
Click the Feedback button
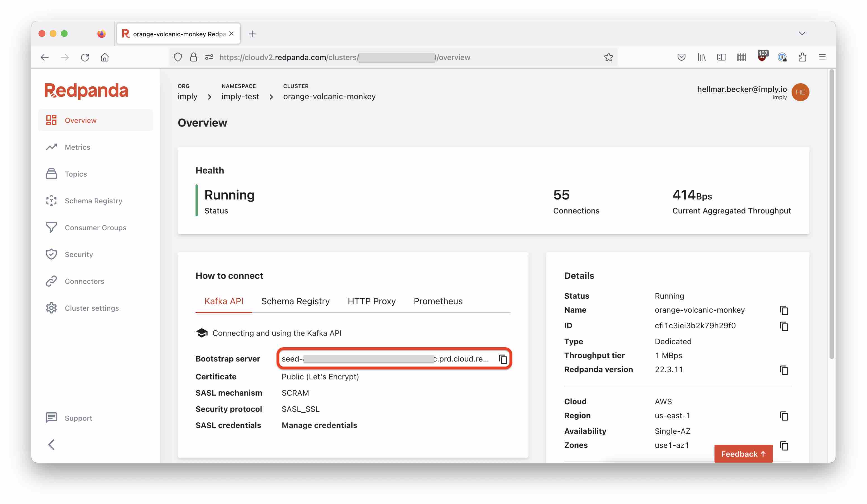pyautogui.click(x=743, y=454)
